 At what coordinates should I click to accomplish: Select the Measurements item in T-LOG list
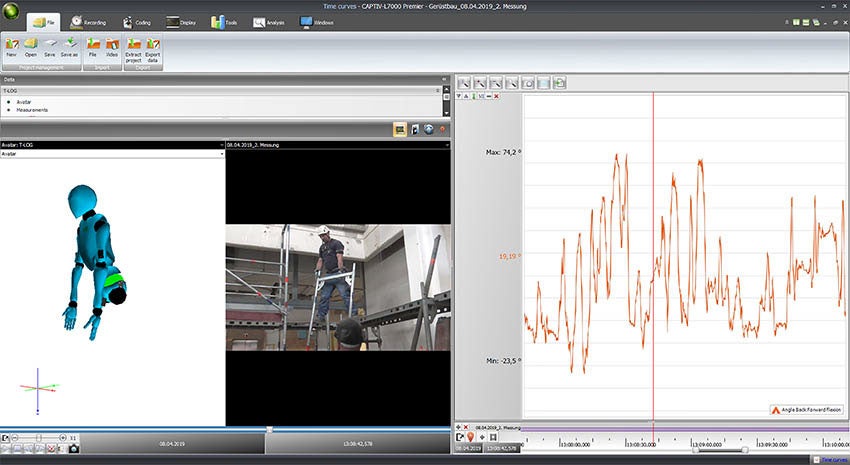click(32, 110)
